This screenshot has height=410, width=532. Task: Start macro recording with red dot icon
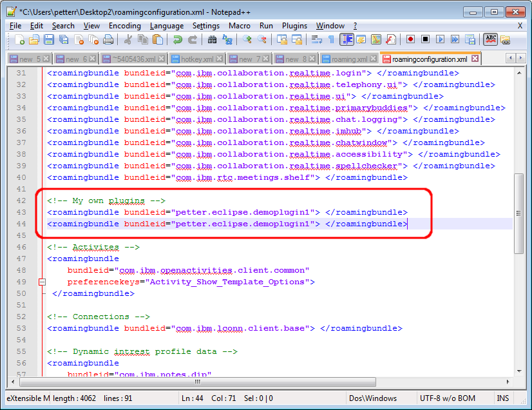tap(410, 40)
